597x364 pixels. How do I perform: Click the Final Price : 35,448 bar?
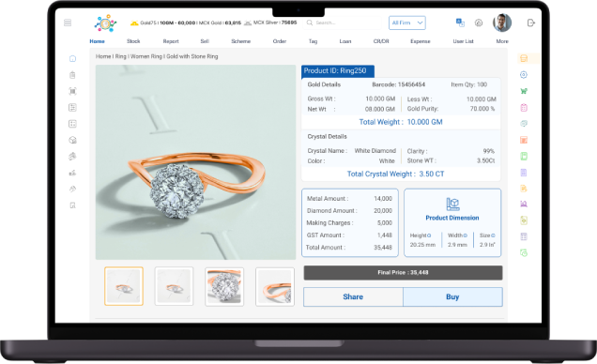403,273
